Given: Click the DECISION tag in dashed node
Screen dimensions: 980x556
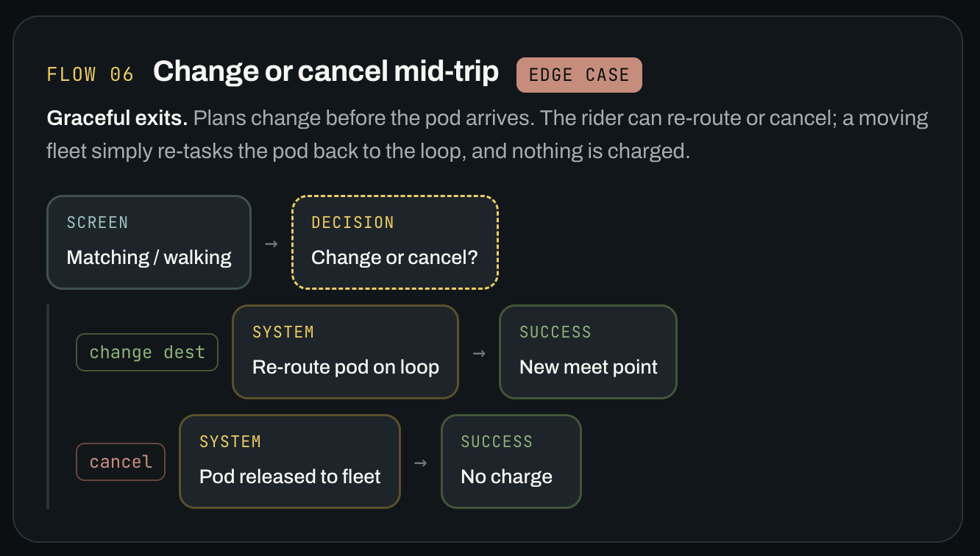Looking at the screenshot, I should coord(352,222).
